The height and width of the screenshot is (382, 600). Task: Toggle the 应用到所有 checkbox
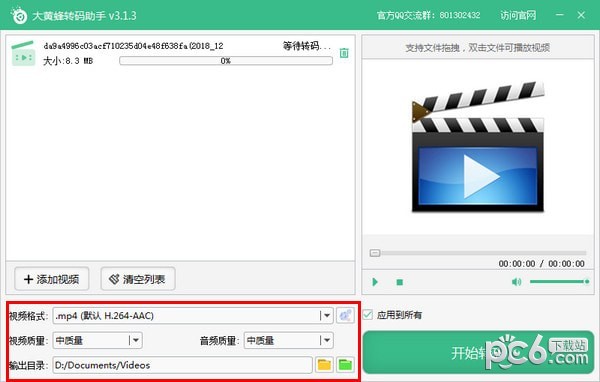[367, 315]
